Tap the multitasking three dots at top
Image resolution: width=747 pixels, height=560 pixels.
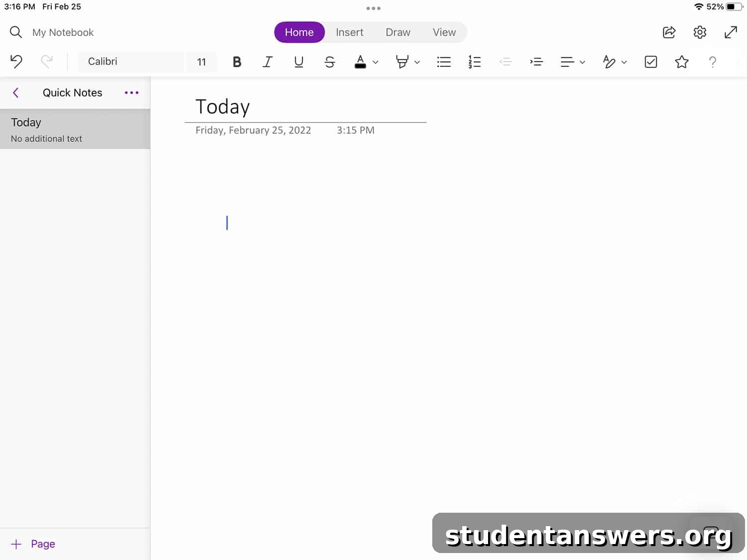pos(373,8)
